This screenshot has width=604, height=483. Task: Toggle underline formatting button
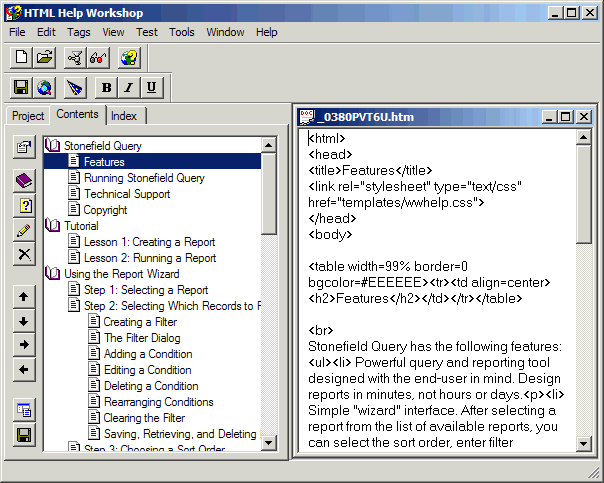coord(151,88)
